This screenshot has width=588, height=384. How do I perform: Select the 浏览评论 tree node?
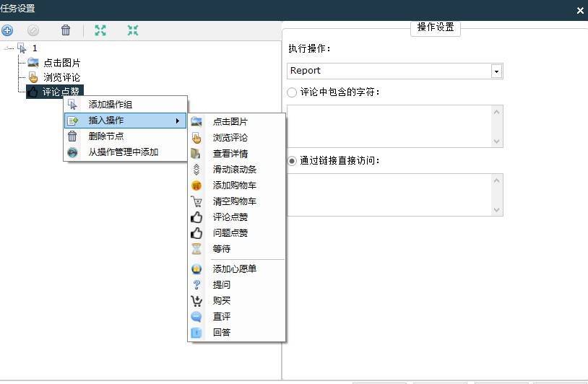(x=62, y=77)
